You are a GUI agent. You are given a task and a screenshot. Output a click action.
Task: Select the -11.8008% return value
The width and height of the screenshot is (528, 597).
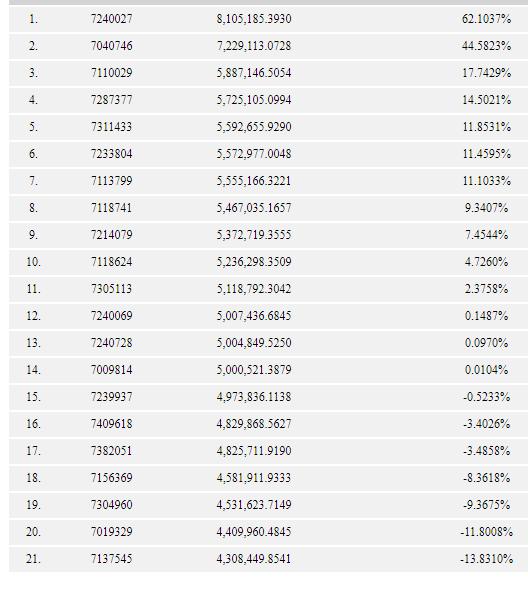point(487,532)
